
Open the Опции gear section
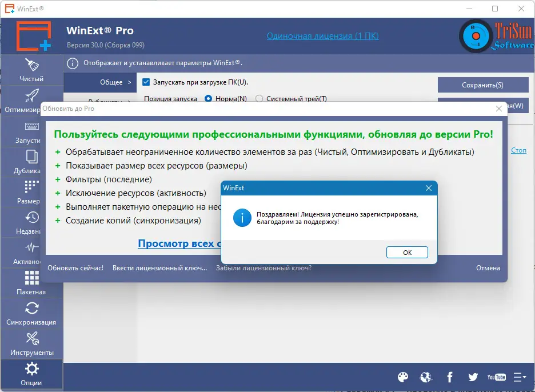31,374
